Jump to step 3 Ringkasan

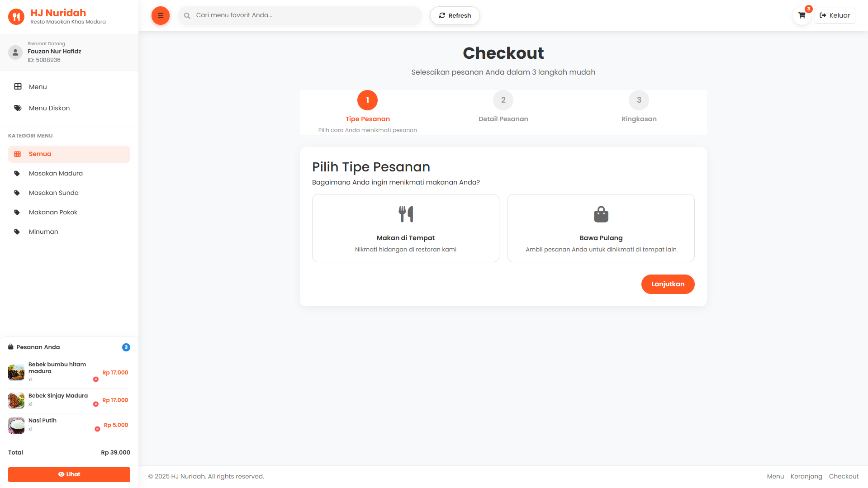coord(638,100)
